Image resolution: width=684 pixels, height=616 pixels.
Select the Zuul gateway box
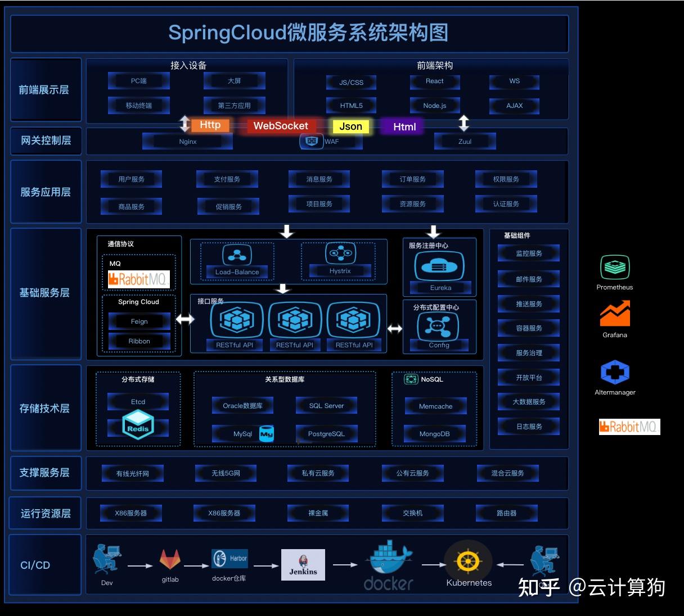[x=465, y=142]
